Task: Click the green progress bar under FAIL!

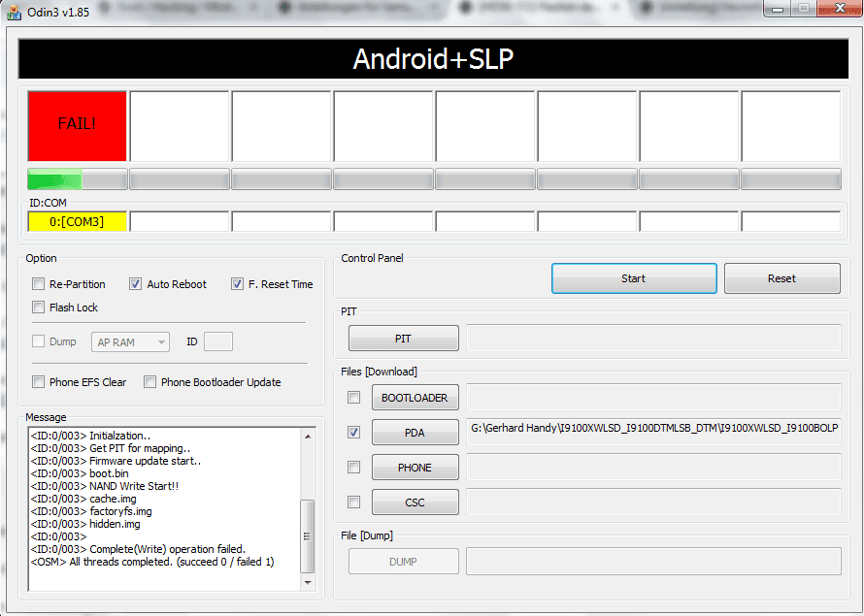Action: coord(77,179)
